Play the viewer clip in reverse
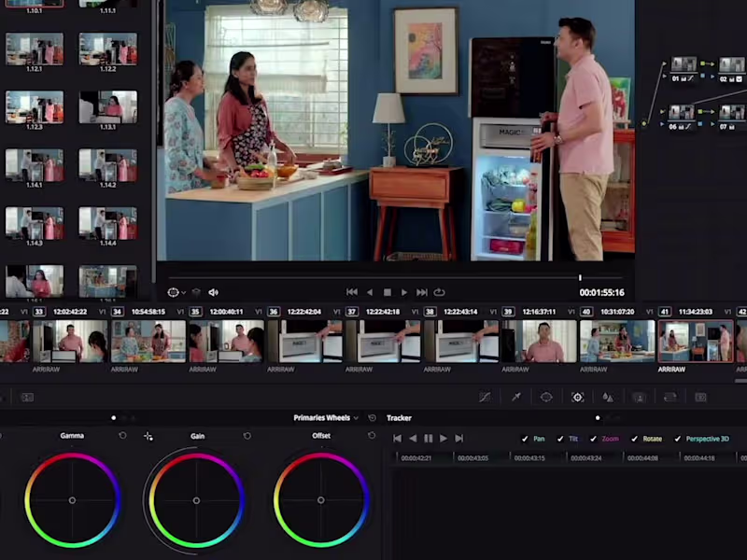This screenshot has width=747, height=560. tap(370, 292)
